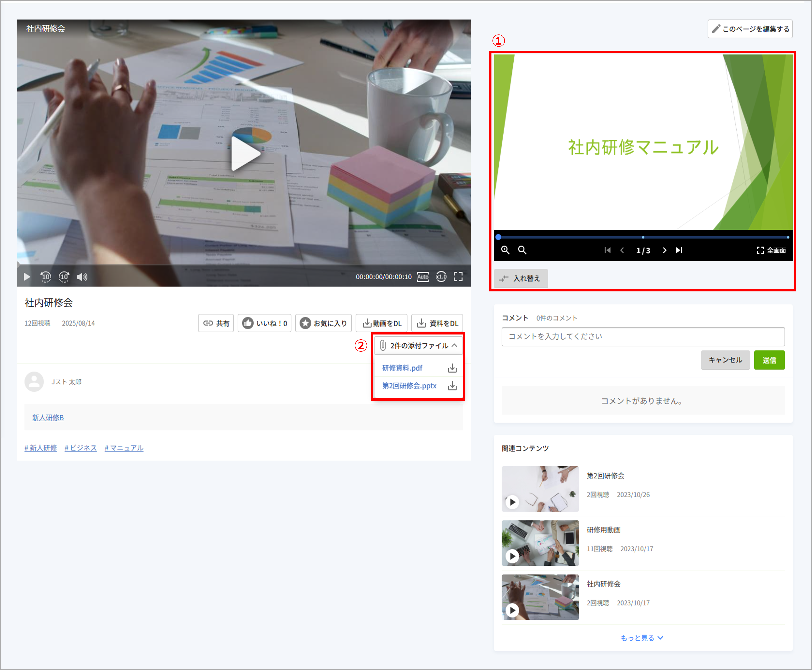This screenshot has height=670, width=812.
Task: Click the 入れ替え swap button
Action: [x=521, y=278]
